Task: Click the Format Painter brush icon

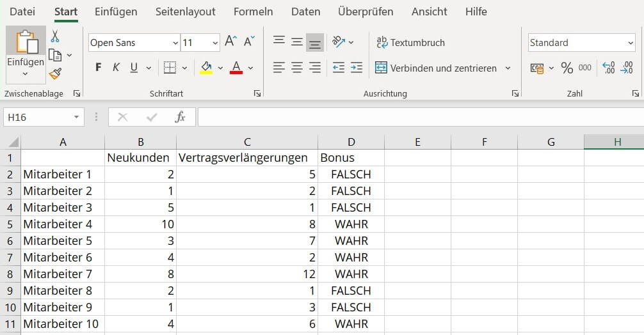Action: pyautogui.click(x=55, y=74)
